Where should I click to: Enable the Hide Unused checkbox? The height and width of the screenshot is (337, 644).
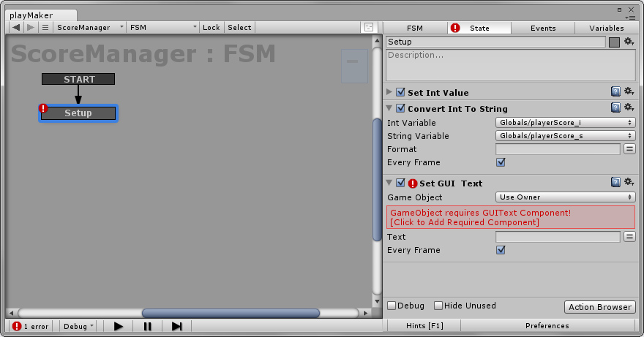438,306
